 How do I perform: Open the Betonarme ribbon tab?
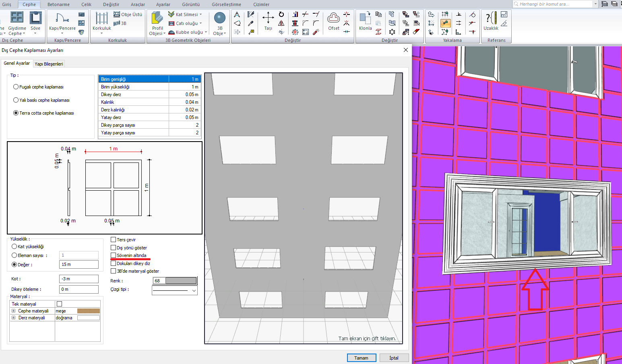(x=58, y=4)
